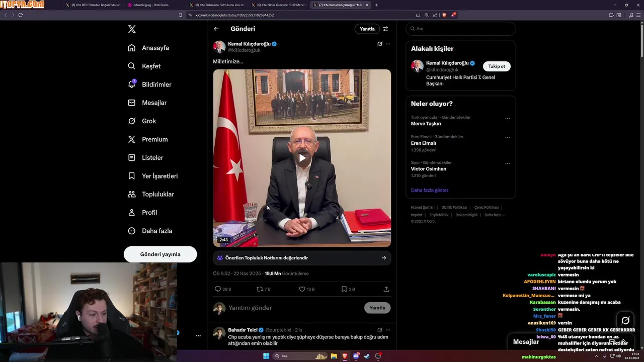Open Windows Start menu
Viewport: 644px width, 362px height.
click(x=266, y=356)
